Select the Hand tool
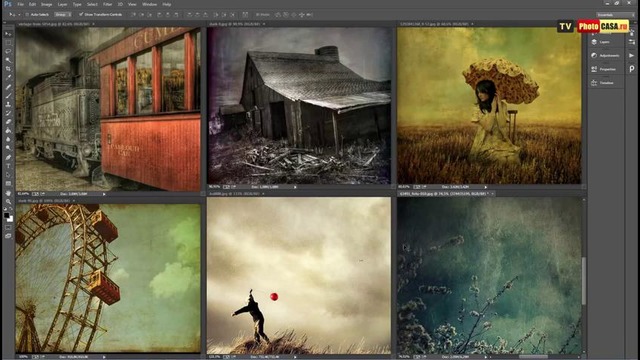This screenshot has width=640, height=360. (8, 193)
